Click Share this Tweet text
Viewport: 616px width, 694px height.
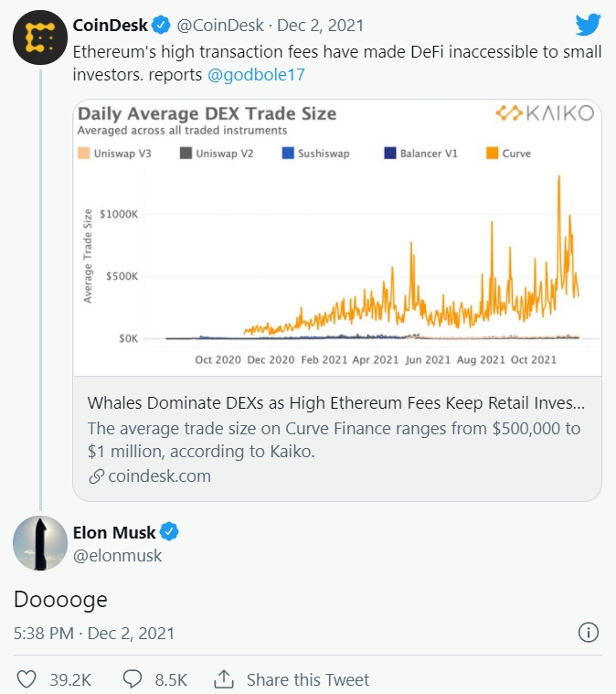point(308,679)
